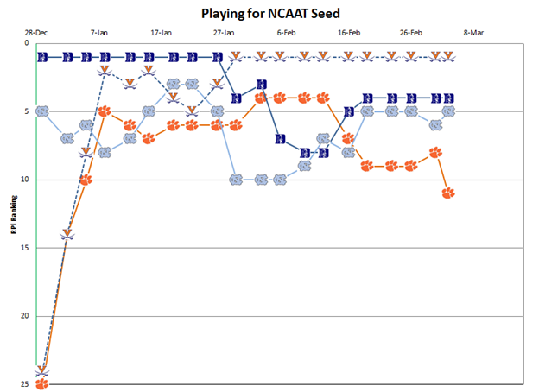Select the first Duke logo at rank 1 on 28-Dec
Image resolution: width=539 pixels, height=392 pixels.
pos(41,57)
